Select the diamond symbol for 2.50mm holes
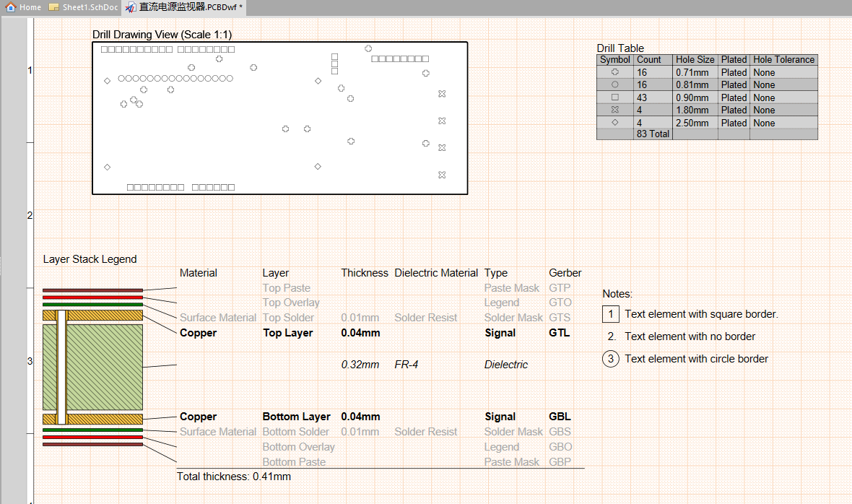The width and height of the screenshot is (852, 504). click(614, 123)
